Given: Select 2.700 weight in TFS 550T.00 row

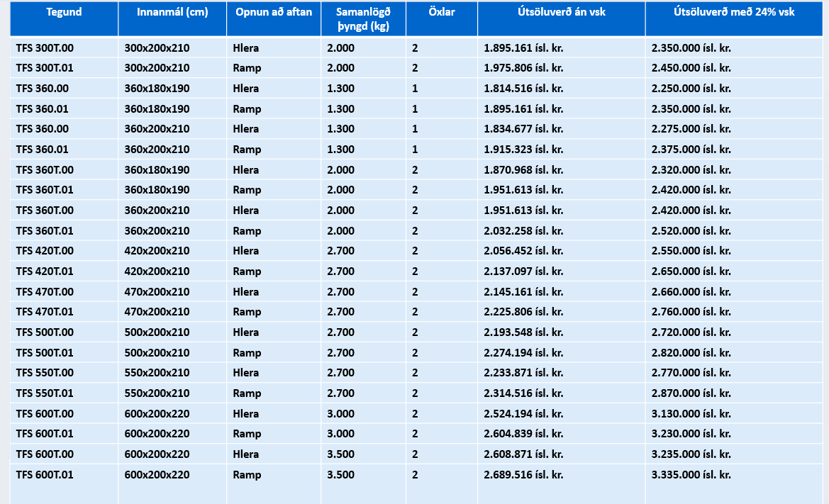Looking at the screenshot, I should click(x=341, y=373).
